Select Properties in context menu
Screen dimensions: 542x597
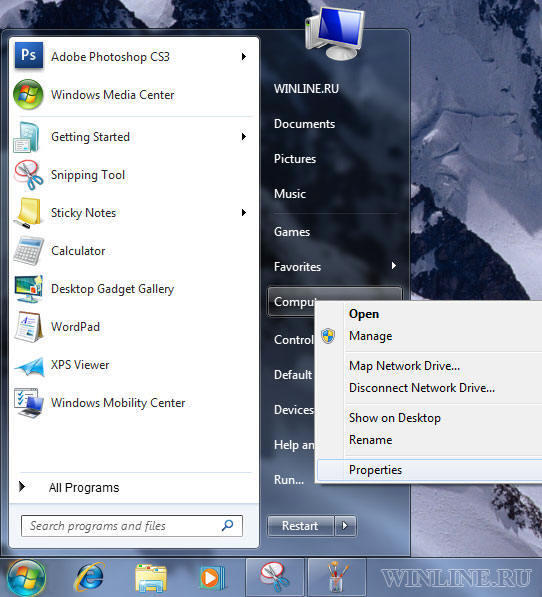(x=429, y=470)
